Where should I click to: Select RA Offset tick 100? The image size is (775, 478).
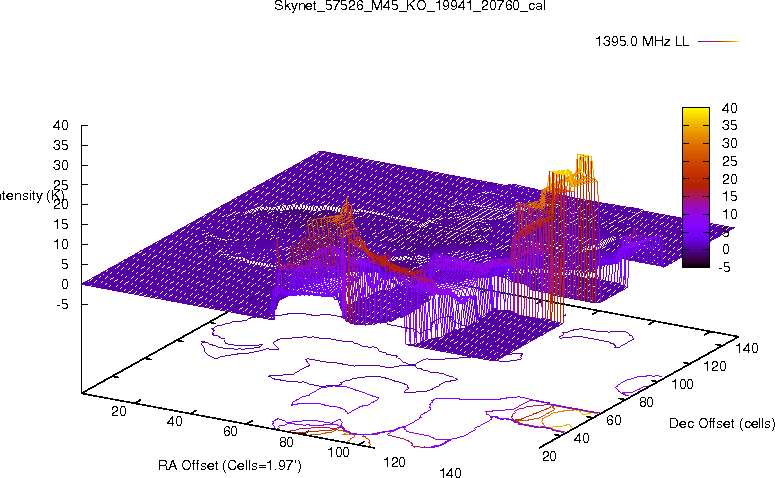coord(339,452)
